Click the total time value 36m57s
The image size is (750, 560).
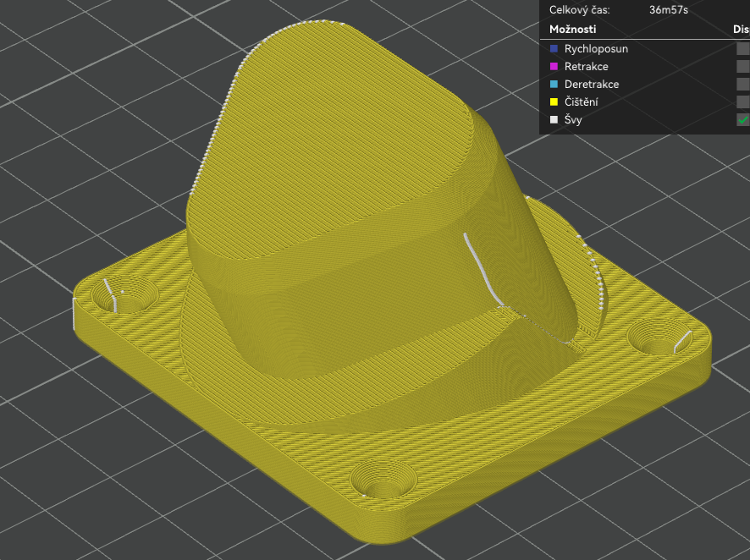[668, 10]
